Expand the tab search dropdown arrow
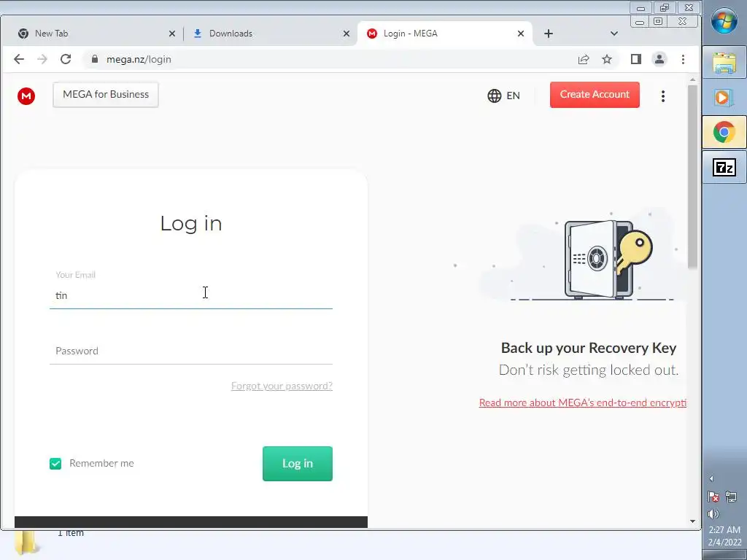 click(x=614, y=34)
